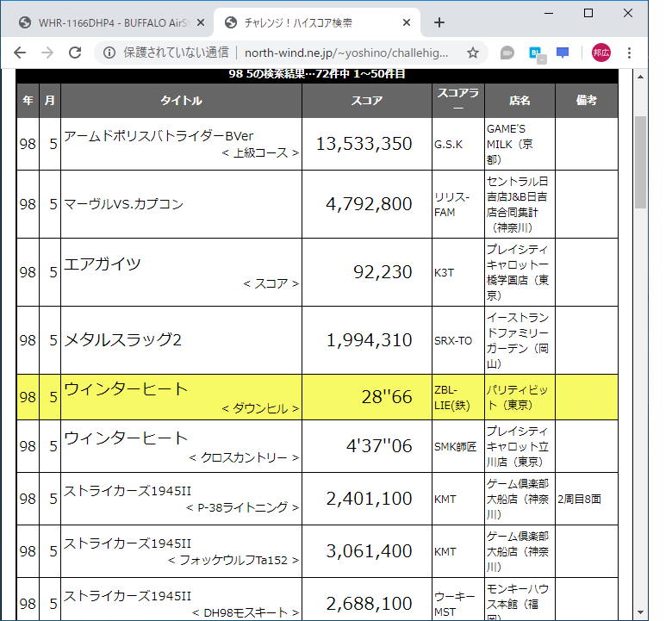
Task: Click the < クロスカントリー > subtitle
Action: point(244,457)
